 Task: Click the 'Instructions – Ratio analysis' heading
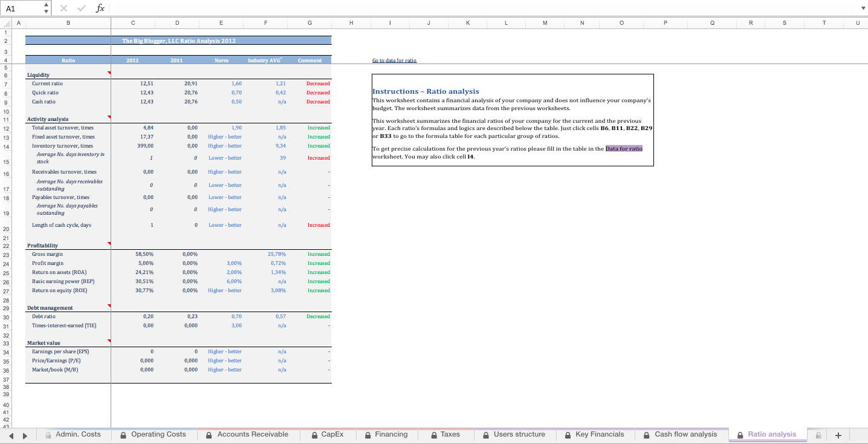click(426, 91)
